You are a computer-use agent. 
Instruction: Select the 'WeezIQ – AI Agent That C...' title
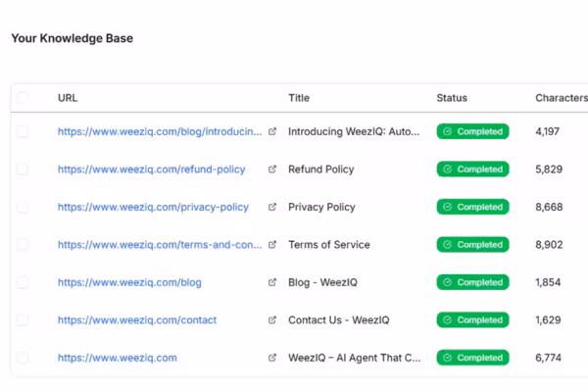pos(355,358)
